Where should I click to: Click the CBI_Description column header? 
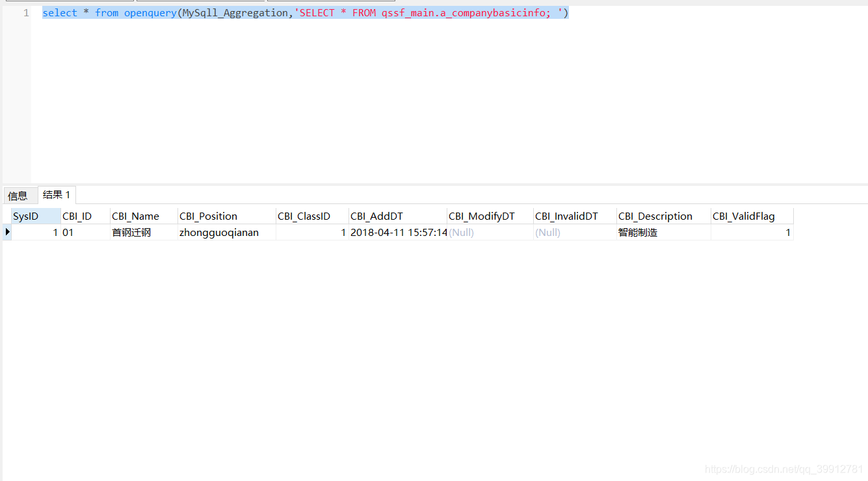pyautogui.click(x=655, y=215)
